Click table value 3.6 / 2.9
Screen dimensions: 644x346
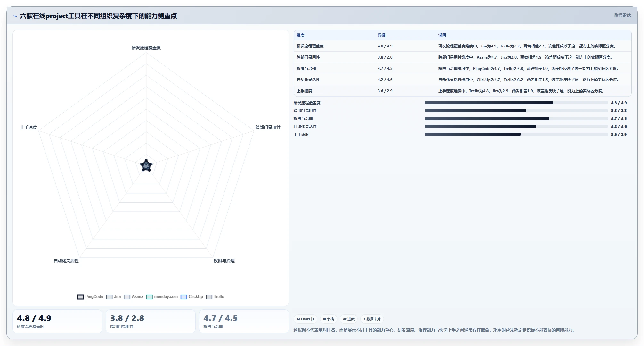coord(385,91)
